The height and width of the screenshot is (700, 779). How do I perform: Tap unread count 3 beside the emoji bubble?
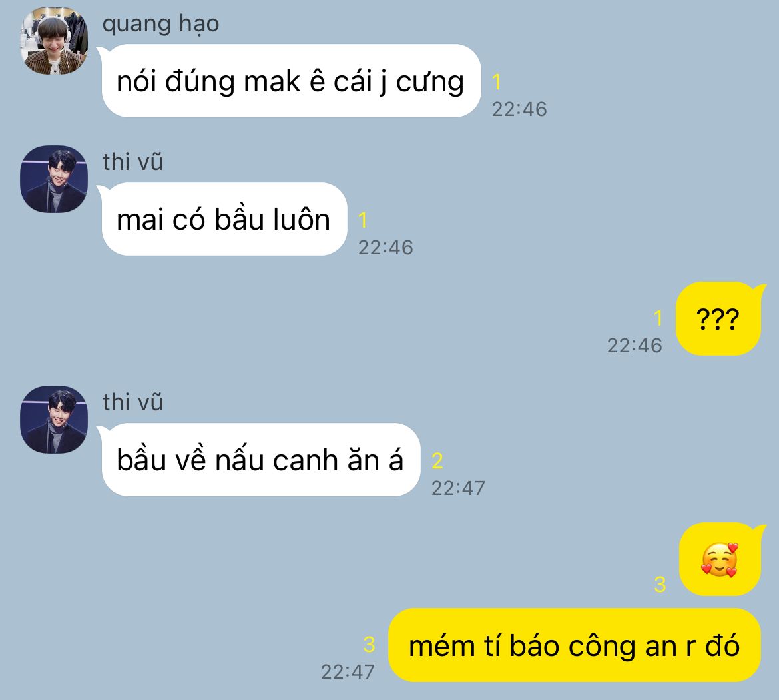(x=660, y=585)
